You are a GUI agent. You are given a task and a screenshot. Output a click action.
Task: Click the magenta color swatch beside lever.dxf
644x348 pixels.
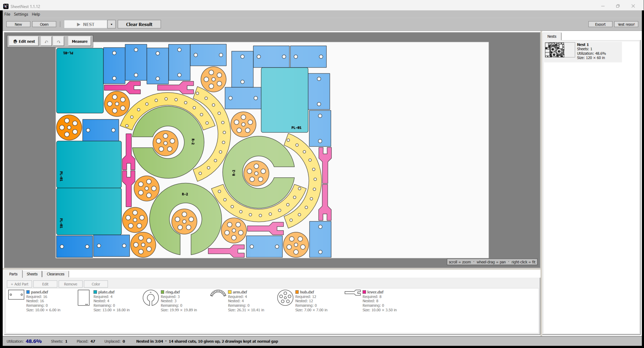(x=364, y=292)
